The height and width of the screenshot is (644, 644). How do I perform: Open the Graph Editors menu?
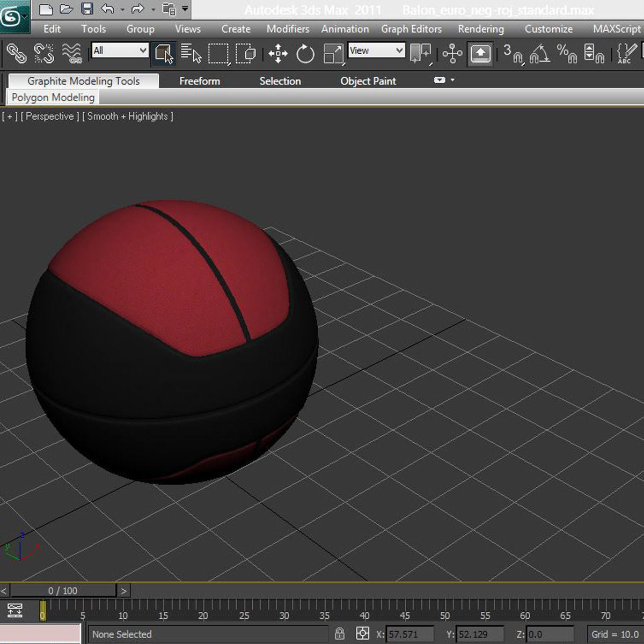point(412,29)
